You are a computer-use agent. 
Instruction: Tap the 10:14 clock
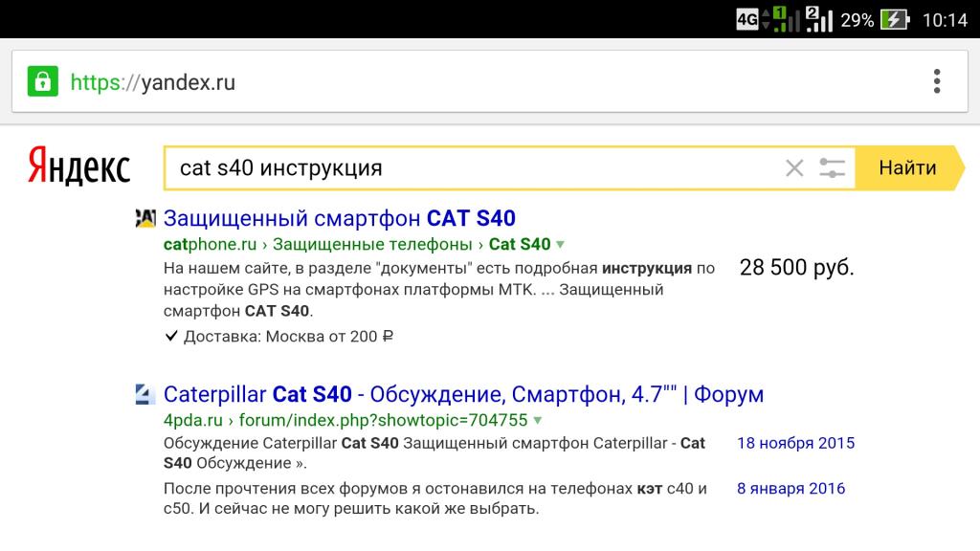coord(945,21)
